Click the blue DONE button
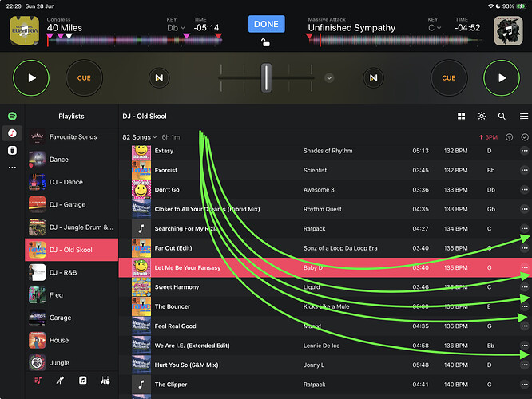This screenshot has width=532, height=399. [x=266, y=24]
